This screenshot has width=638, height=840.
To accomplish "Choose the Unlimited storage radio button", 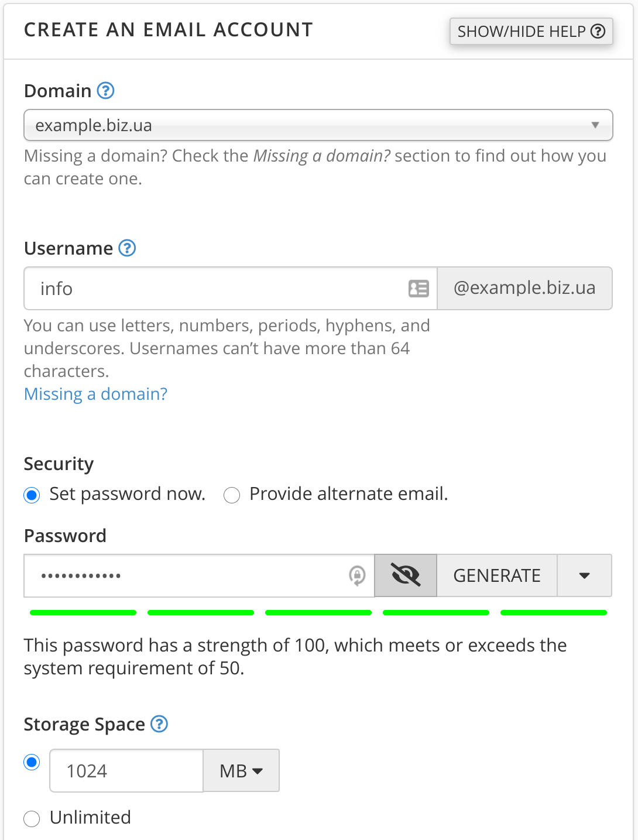I will pyautogui.click(x=32, y=818).
